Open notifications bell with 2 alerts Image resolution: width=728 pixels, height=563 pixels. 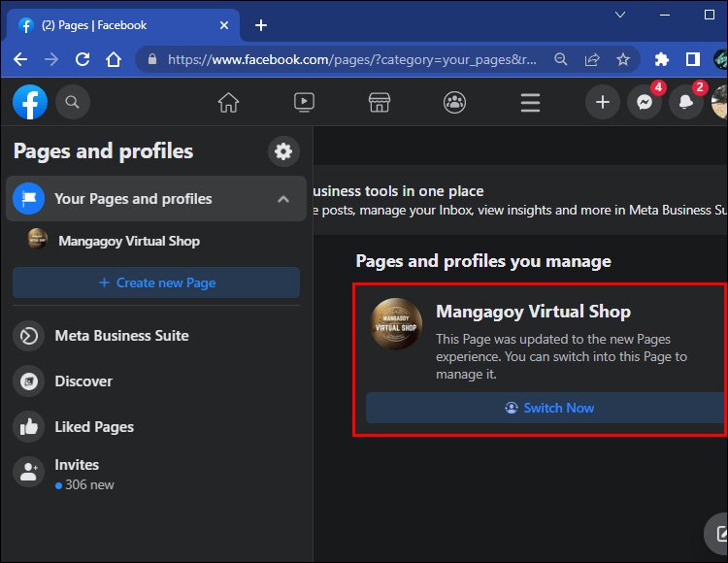coord(686,102)
